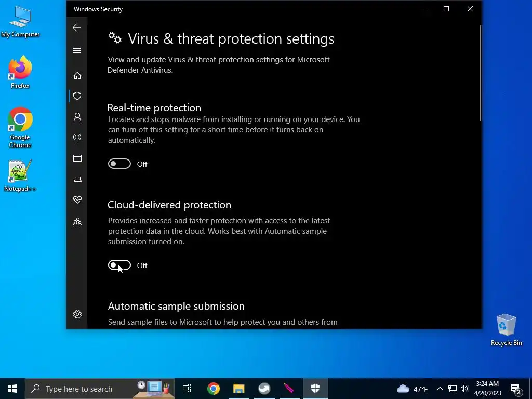532x399 pixels.
Task: Open Task View from taskbar
Action: [187, 389]
